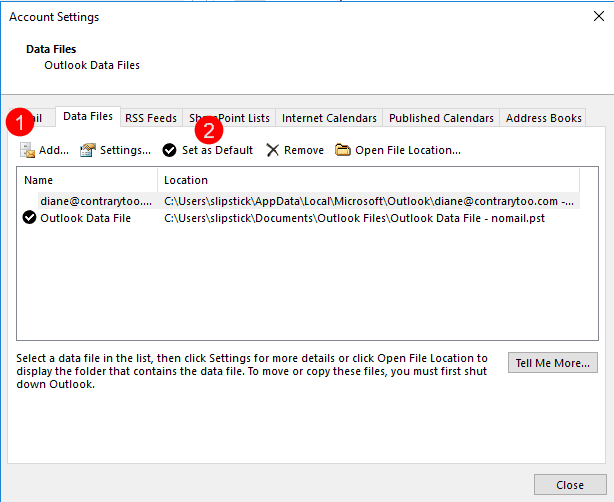This screenshot has width=614, height=502.
Task: Click the Settings toolbar icon
Action: (x=88, y=150)
